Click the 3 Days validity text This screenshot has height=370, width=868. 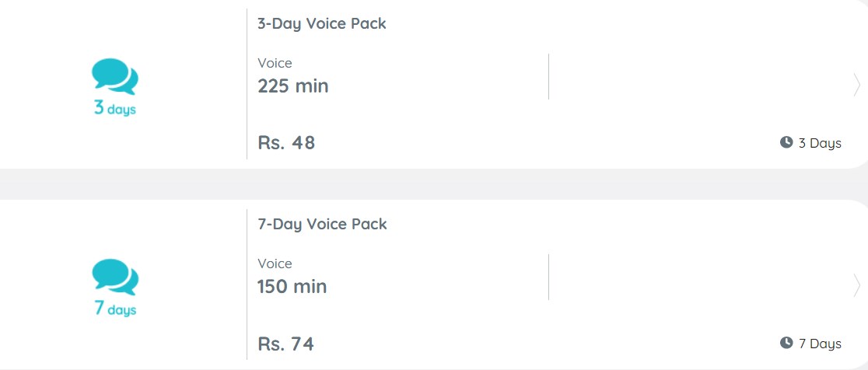pos(820,143)
